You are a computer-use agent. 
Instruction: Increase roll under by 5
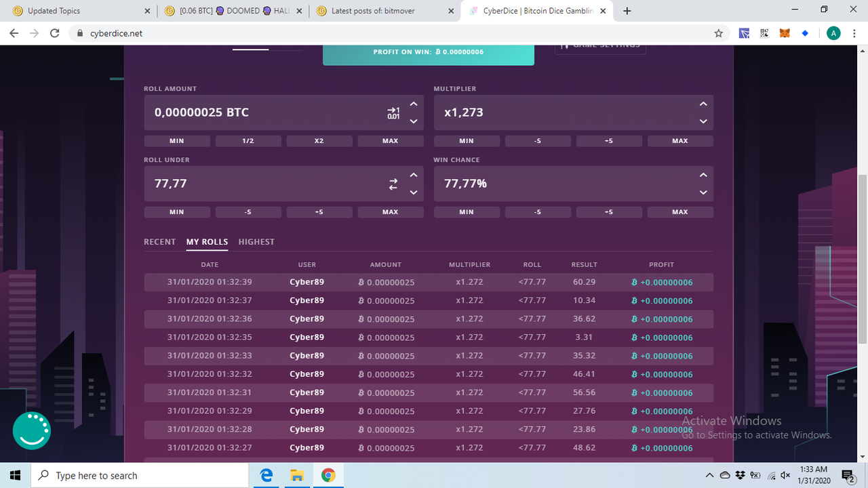tap(319, 212)
